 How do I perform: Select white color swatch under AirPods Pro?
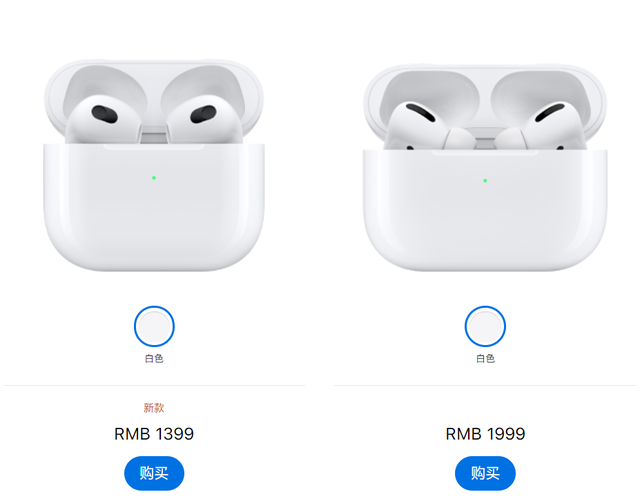point(485,326)
